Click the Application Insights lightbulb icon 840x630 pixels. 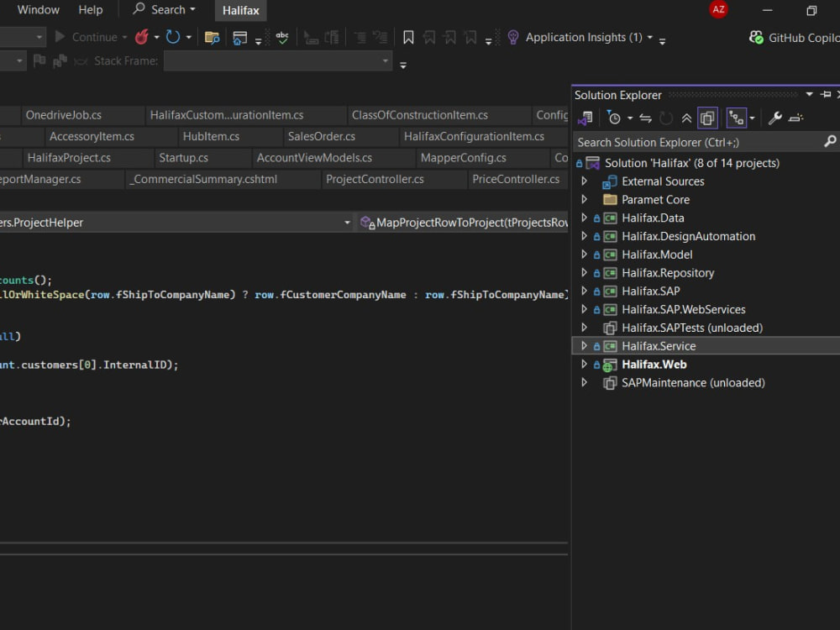click(513, 37)
